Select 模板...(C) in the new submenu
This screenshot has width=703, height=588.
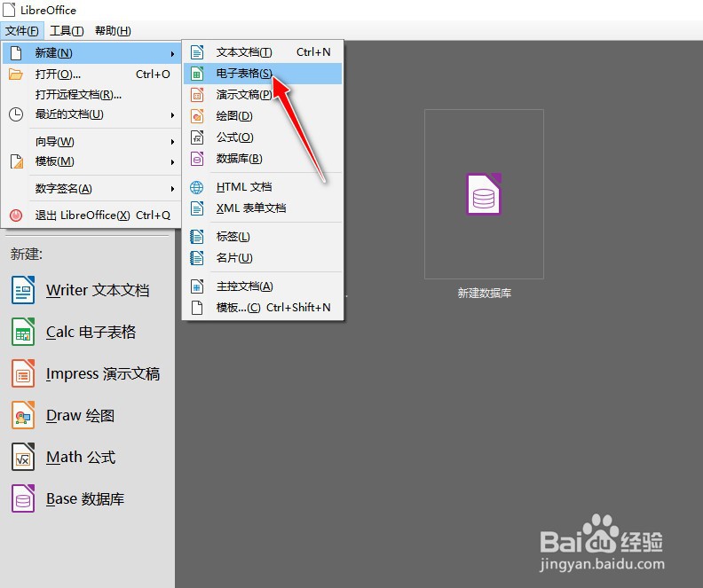[263, 308]
